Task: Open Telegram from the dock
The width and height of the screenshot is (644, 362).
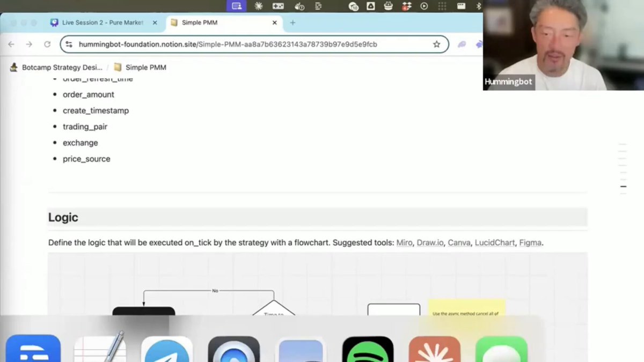Action: pos(167,349)
